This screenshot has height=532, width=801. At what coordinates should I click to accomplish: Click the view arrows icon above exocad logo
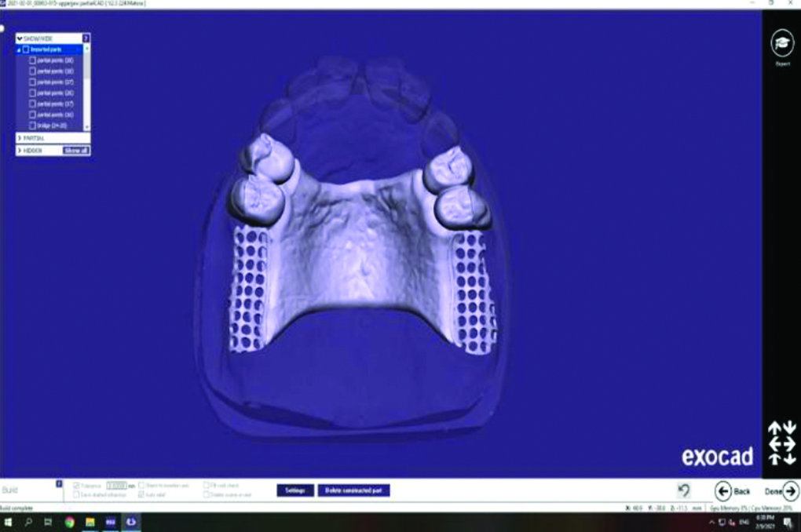tap(781, 443)
